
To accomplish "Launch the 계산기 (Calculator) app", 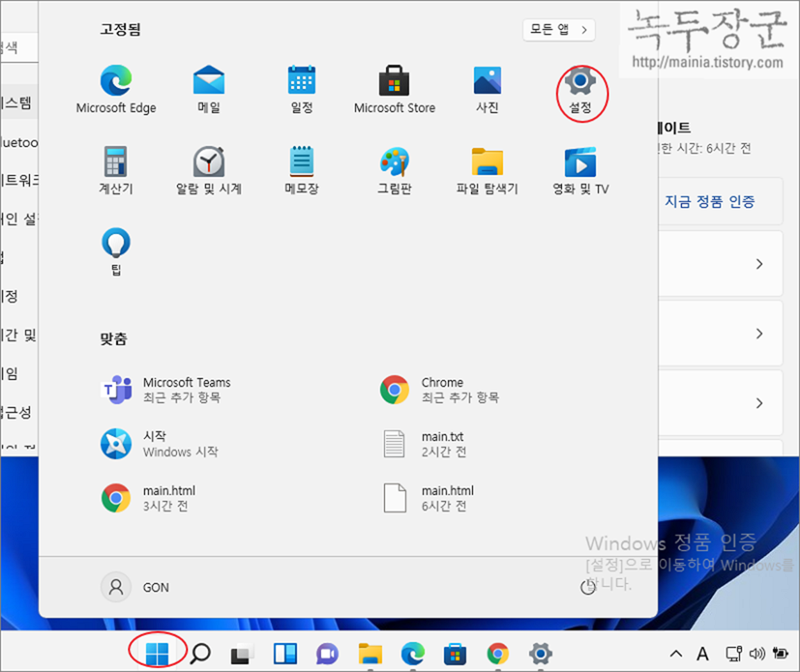I will point(116,171).
